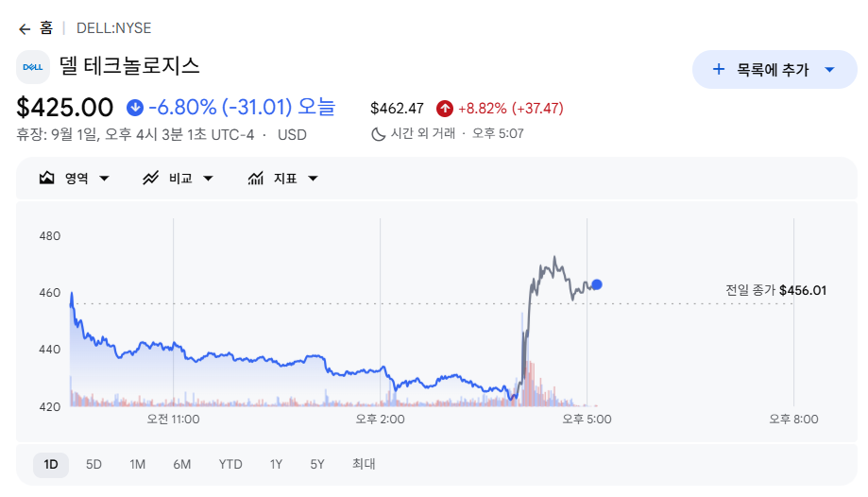Go to the 홈 link

pos(46,27)
